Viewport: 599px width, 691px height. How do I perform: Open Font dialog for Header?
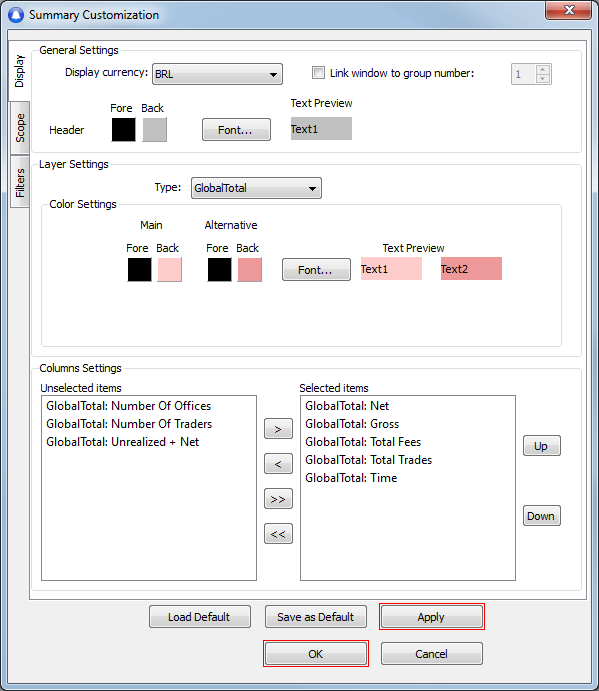tap(236, 130)
